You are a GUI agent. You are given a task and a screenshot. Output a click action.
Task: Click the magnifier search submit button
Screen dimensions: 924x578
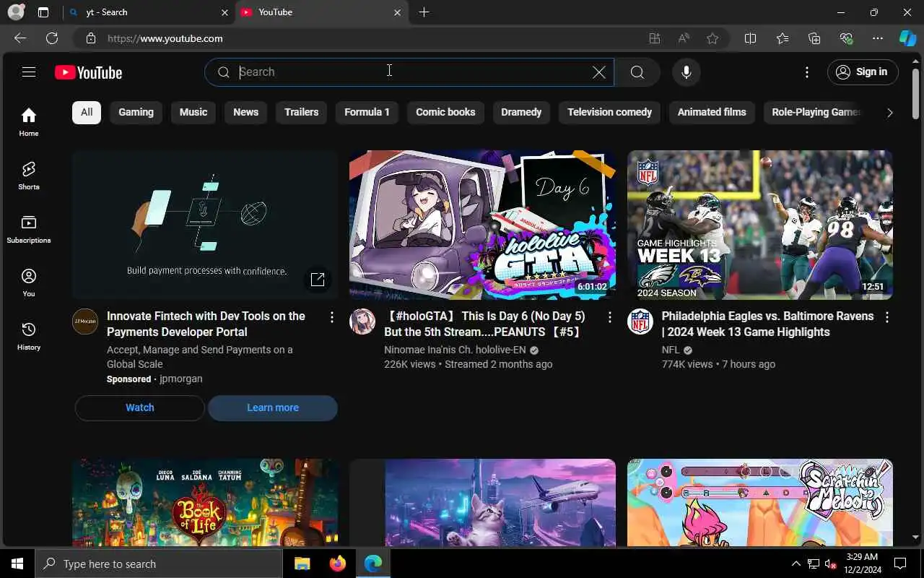pyautogui.click(x=637, y=72)
